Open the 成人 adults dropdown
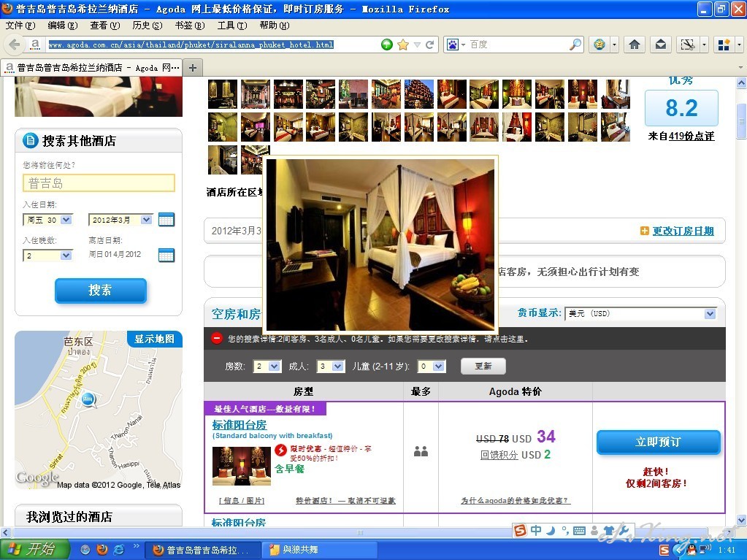Image resolution: width=747 pixels, height=560 pixels. click(331, 367)
